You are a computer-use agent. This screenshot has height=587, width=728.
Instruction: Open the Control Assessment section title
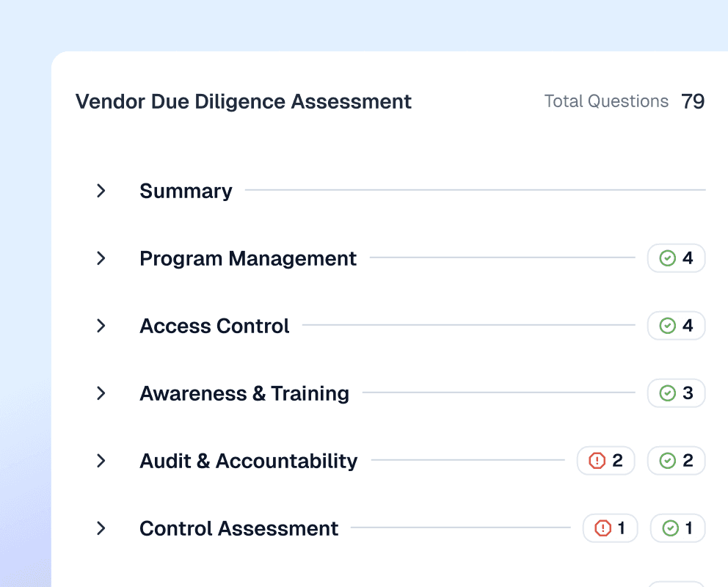239,528
